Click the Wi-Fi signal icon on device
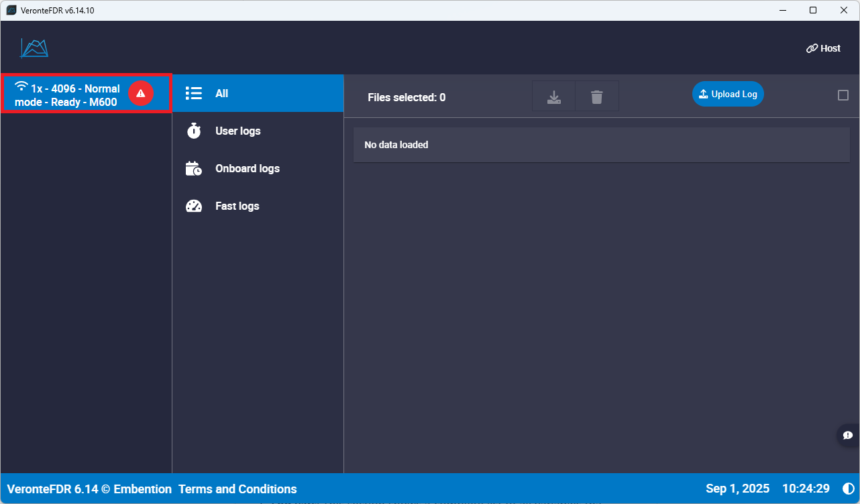860x504 pixels. 21,86
